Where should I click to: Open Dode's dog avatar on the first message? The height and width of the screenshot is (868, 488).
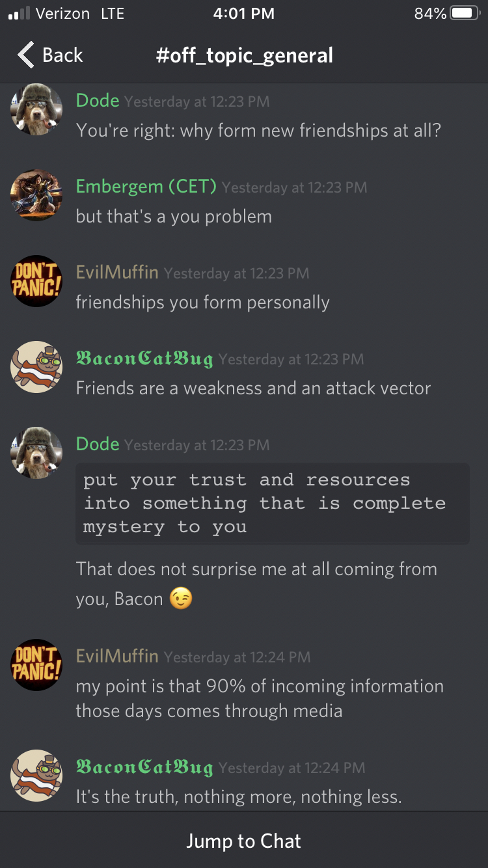click(x=36, y=109)
